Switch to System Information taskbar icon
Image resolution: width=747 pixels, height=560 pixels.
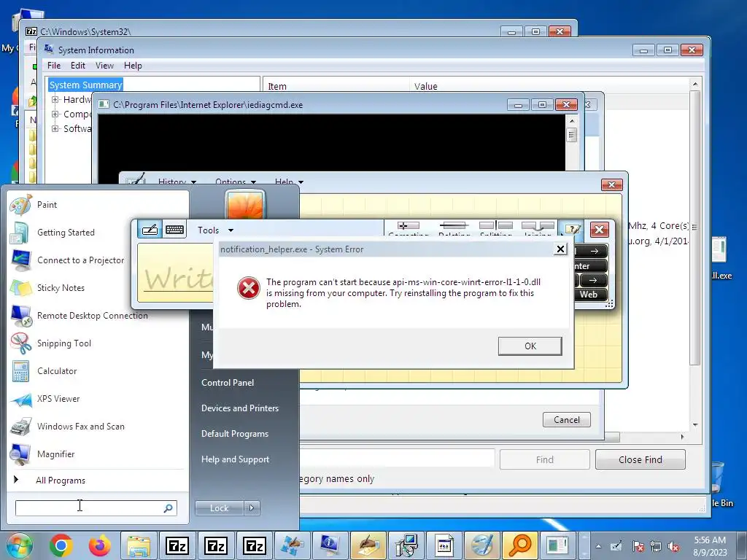330,545
